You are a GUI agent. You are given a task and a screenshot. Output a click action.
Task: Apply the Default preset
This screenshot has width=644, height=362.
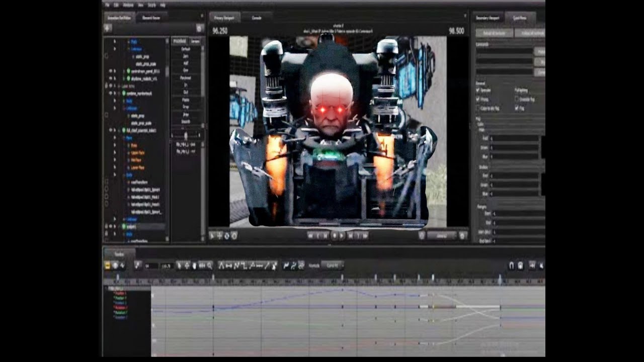point(185,50)
